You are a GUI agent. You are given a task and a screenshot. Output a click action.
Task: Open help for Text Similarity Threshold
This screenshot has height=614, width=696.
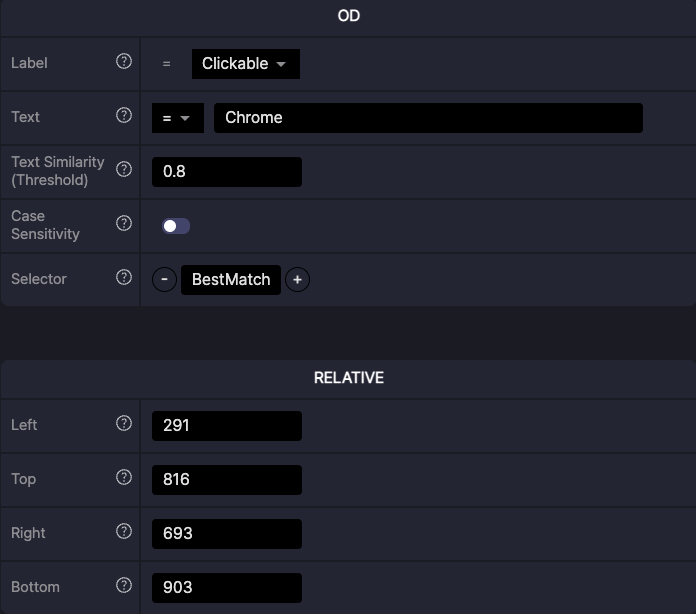click(124, 170)
